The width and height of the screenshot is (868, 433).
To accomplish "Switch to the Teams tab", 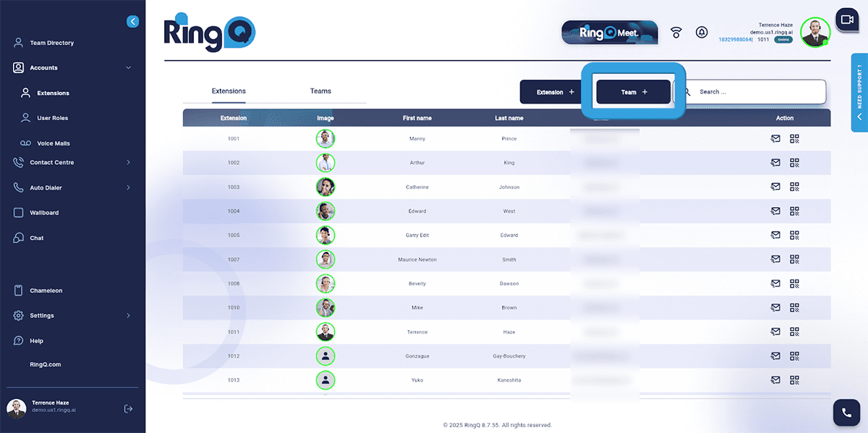I will 320,91.
